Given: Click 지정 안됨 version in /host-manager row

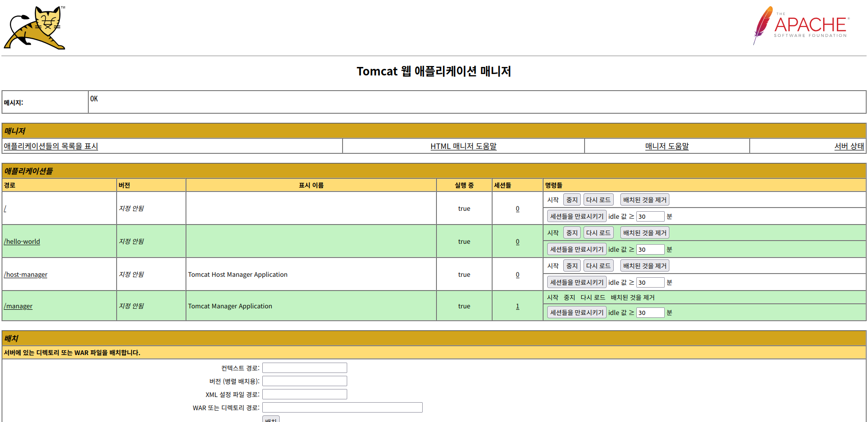Looking at the screenshot, I should pyautogui.click(x=131, y=274).
